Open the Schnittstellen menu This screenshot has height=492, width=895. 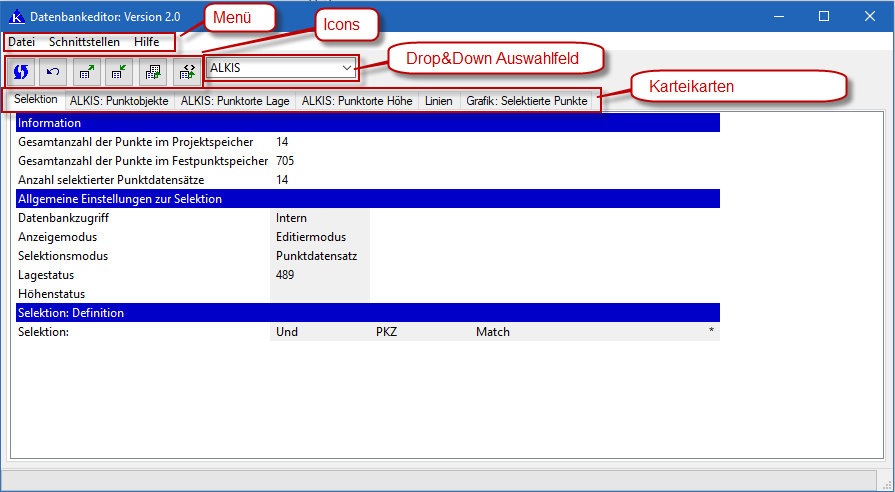coord(84,42)
